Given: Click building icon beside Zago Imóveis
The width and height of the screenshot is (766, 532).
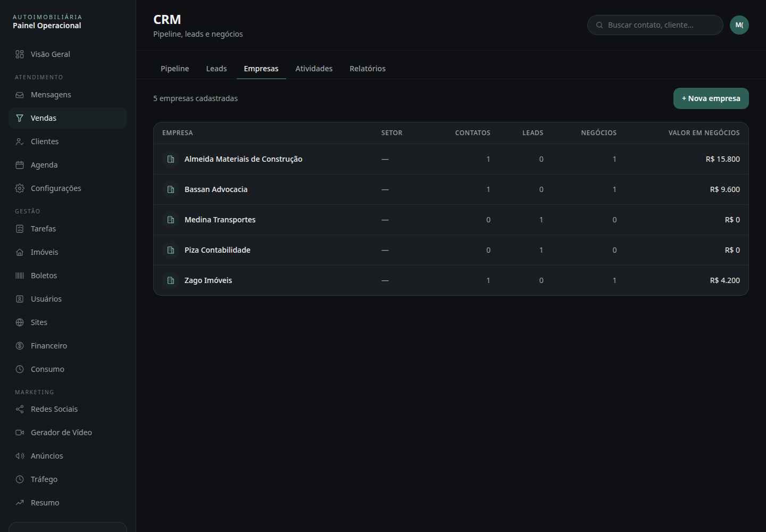Looking at the screenshot, I should [171, 280].
